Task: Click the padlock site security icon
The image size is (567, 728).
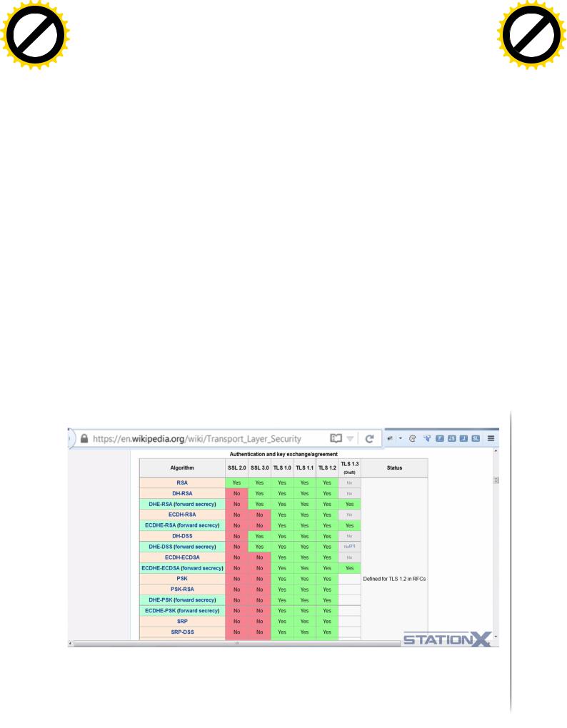Action: pyautogui.click(x=84, y=439)
